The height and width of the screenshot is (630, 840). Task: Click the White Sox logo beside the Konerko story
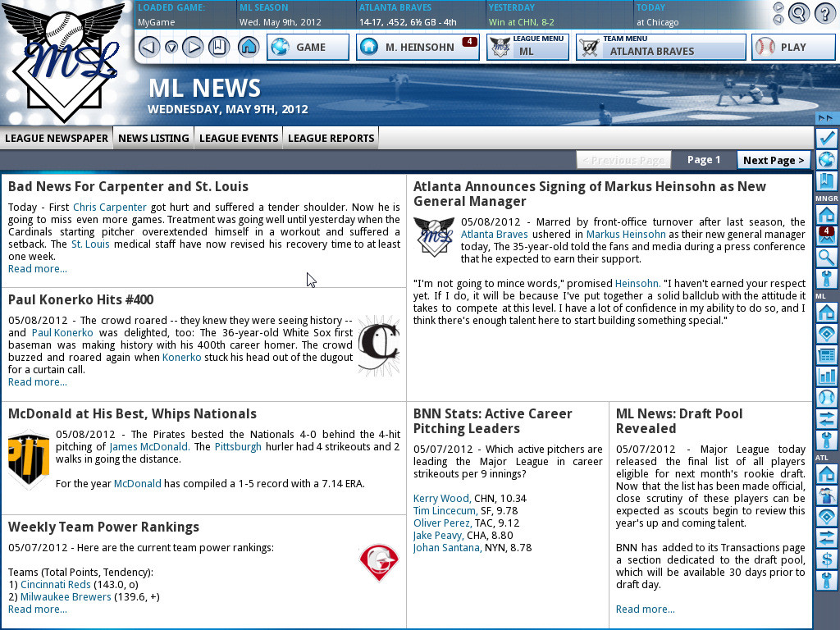click(379, 345)
